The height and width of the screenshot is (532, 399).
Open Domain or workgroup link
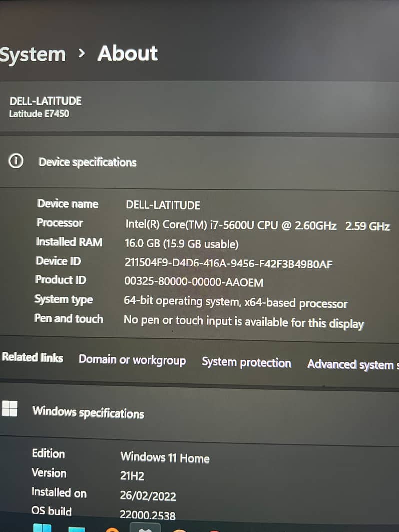132,360
